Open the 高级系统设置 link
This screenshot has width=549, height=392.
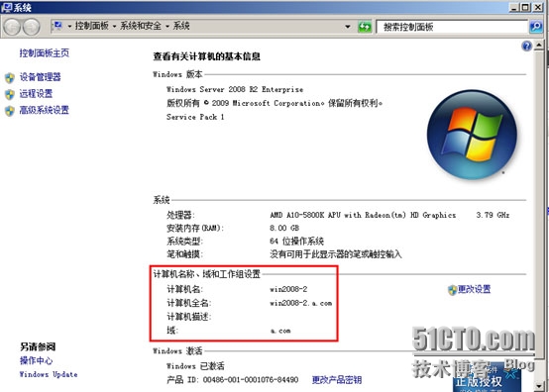pyautogui.click(x=45, y=110)
